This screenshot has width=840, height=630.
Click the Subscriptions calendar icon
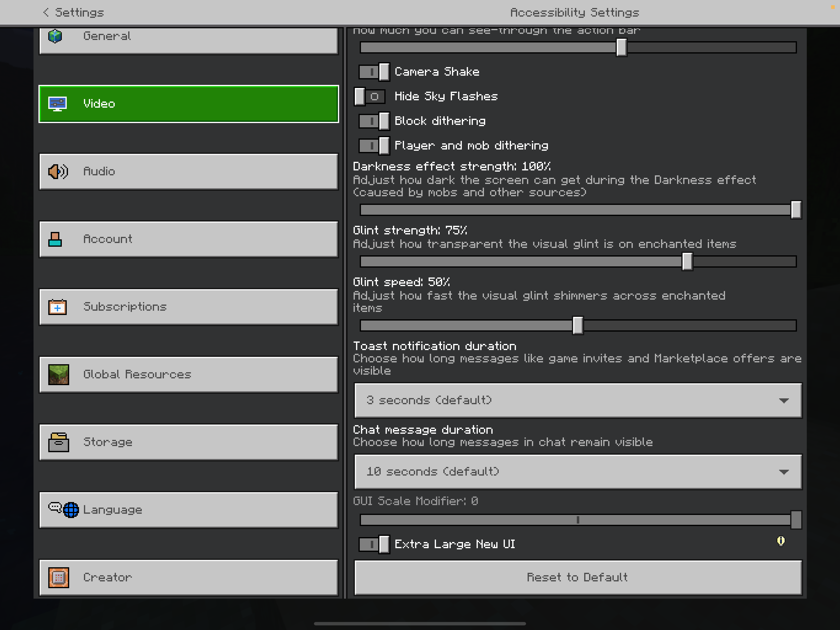[57, 307]
